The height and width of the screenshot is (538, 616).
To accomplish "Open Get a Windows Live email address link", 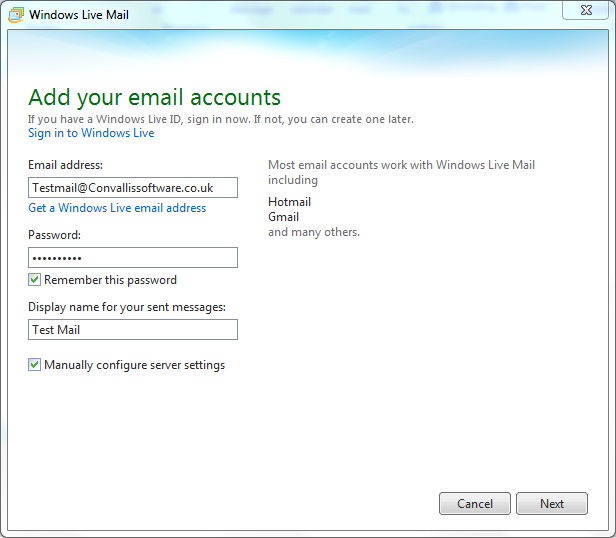I will (x=117, y=207).
